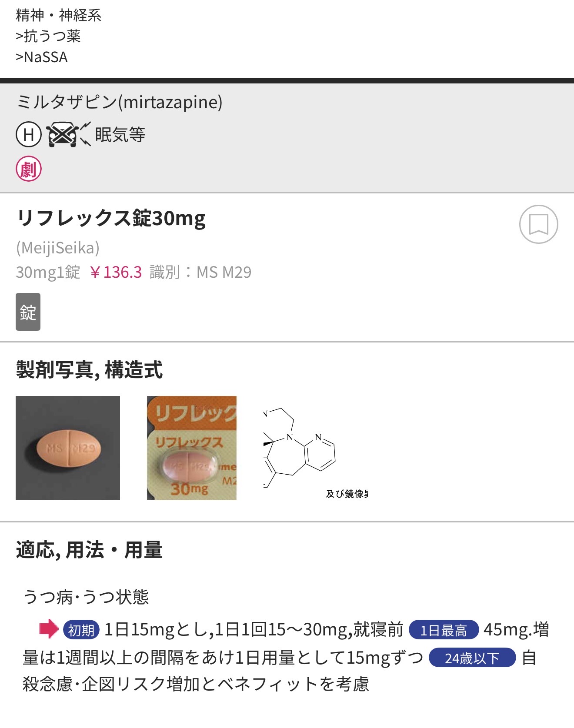Tap the circled H high-risk drug icon

click(29, 134)
